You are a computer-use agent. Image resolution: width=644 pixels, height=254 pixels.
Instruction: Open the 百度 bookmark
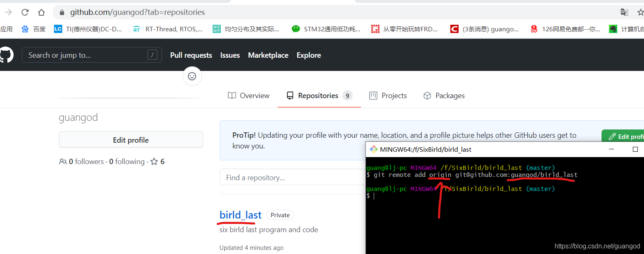34,29
